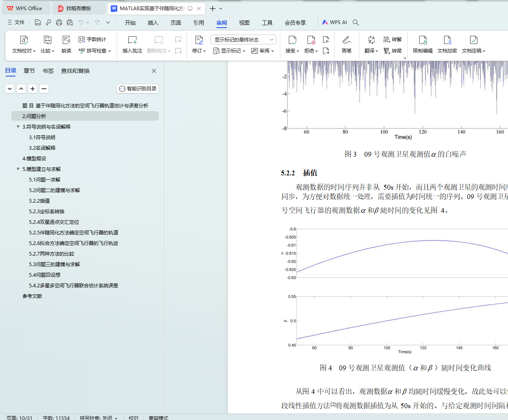Jump to 5.2.4双星逐点交汇定位 heading

pos(54,222)
